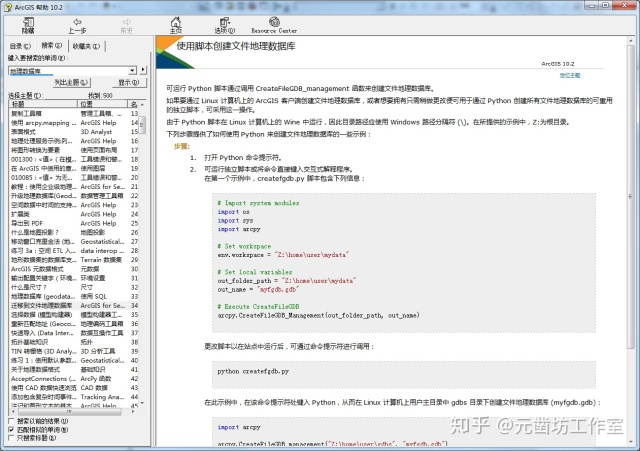
Task: Click the 列出主题 (List Topics) button
Action: (71, 82)
